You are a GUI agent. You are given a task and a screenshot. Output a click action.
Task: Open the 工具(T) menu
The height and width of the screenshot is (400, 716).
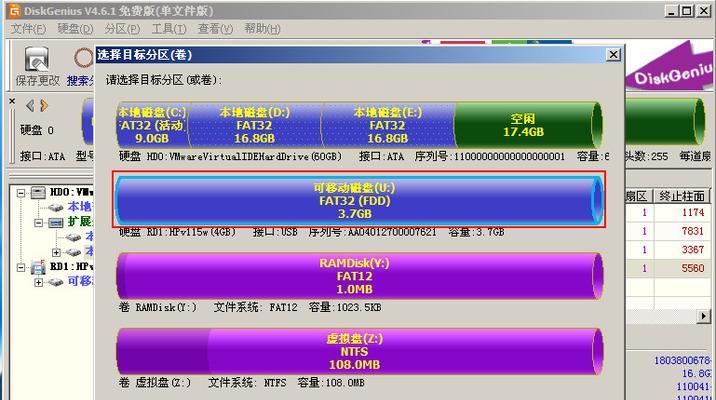coord(169,29)
